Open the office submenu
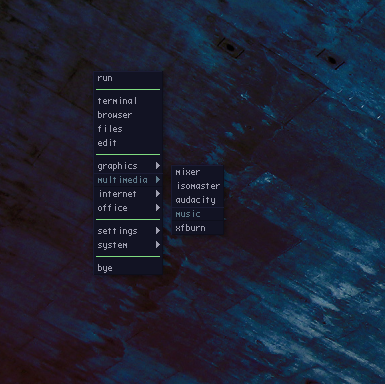Screen dimensions: 385x384 (128, 208)
